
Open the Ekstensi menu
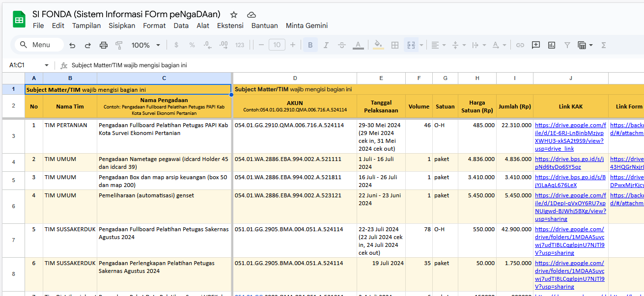(230, 26)
